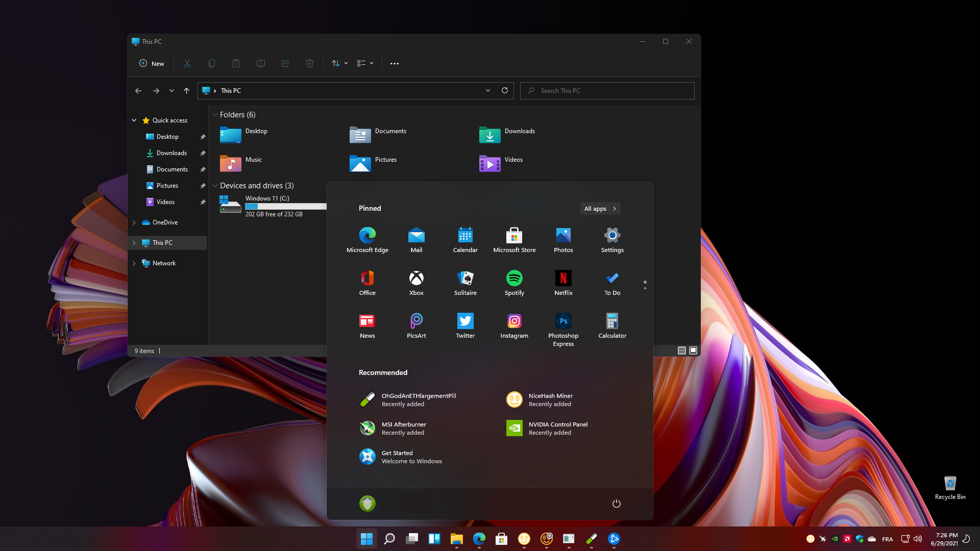The height and width of the screenshot is (551, 980).
Task: Open Microsoft Edge from pinned apps
Action: [367, 240]
